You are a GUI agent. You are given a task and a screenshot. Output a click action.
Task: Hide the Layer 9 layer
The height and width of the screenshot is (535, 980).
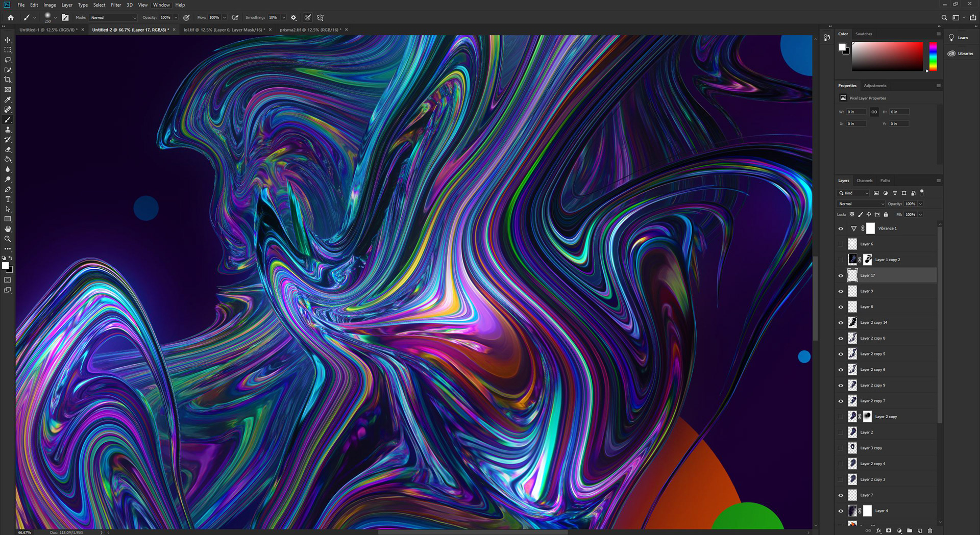coord(841,291)
